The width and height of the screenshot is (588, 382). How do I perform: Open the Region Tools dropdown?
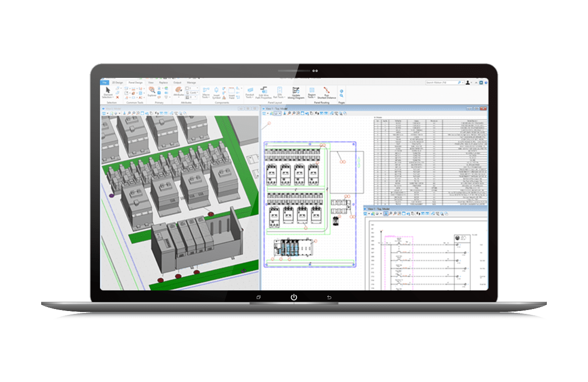[311, 91]
